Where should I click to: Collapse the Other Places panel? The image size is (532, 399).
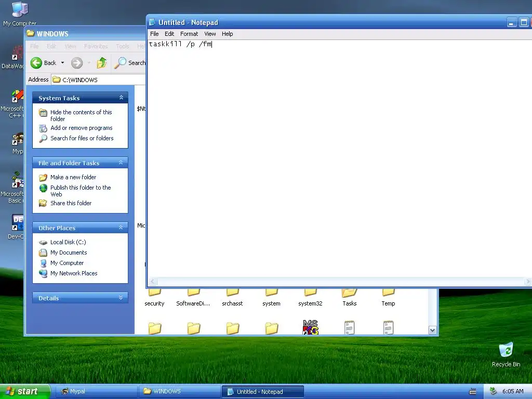pyautogui.click(x=121, y=228)
